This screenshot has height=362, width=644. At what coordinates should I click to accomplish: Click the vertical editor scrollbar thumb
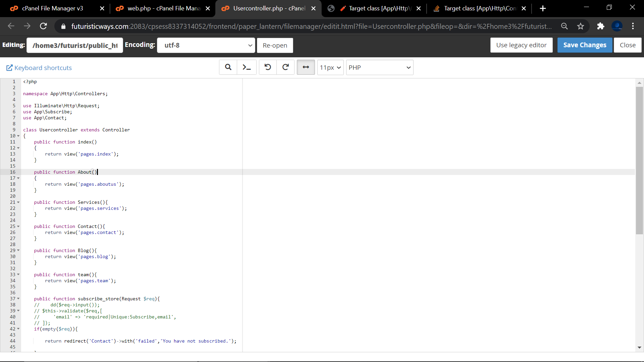click(x=639, y=160)
